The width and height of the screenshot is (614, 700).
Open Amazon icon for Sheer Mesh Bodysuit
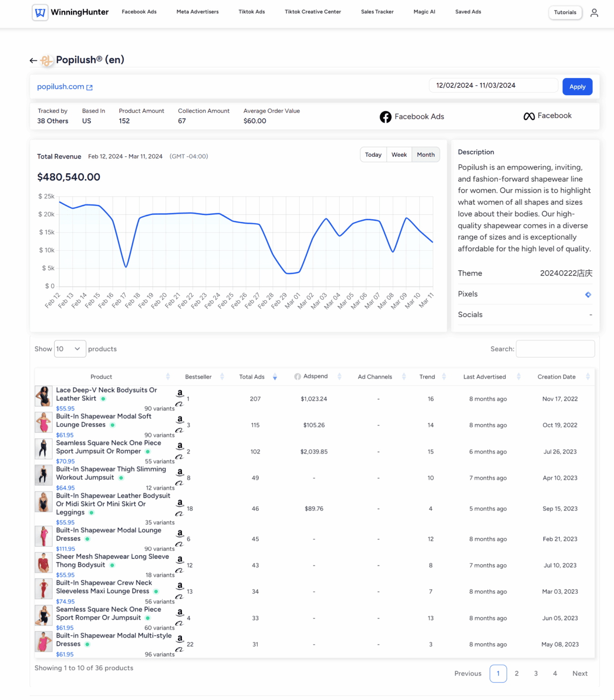pyautogui.click(x=180, y=560)
